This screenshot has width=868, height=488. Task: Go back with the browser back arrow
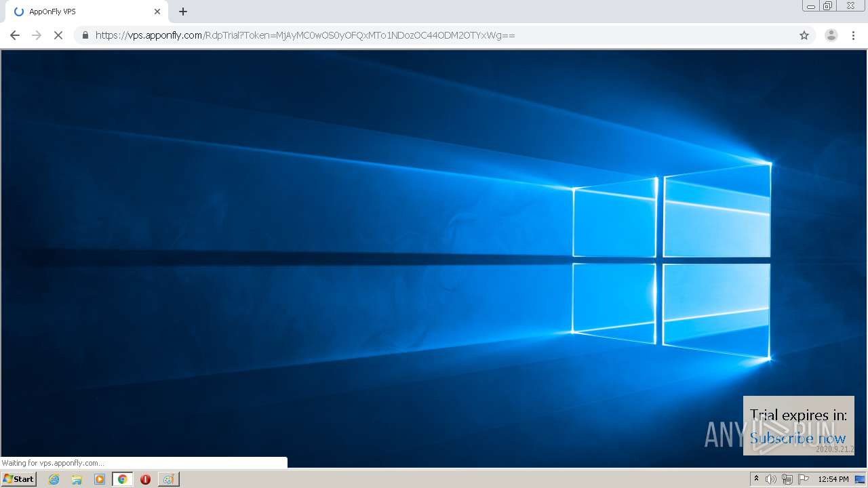15,35
